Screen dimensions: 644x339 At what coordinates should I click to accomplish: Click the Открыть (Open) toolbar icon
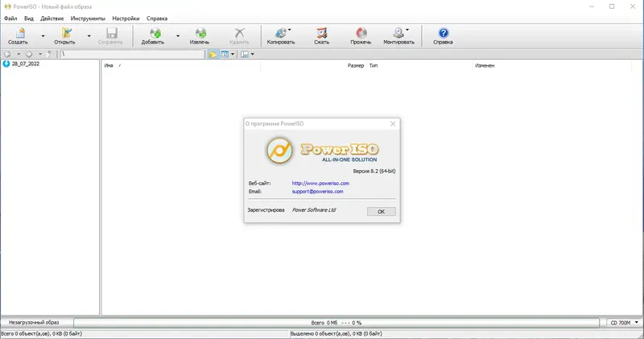pyautogui.click(x=66, y=33)
